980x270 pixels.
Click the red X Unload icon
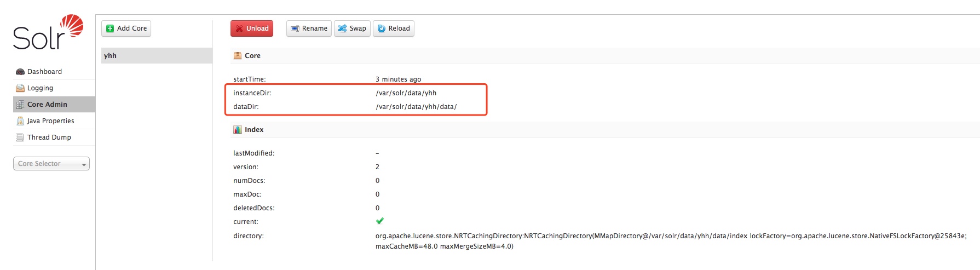[x=239, y=28]
